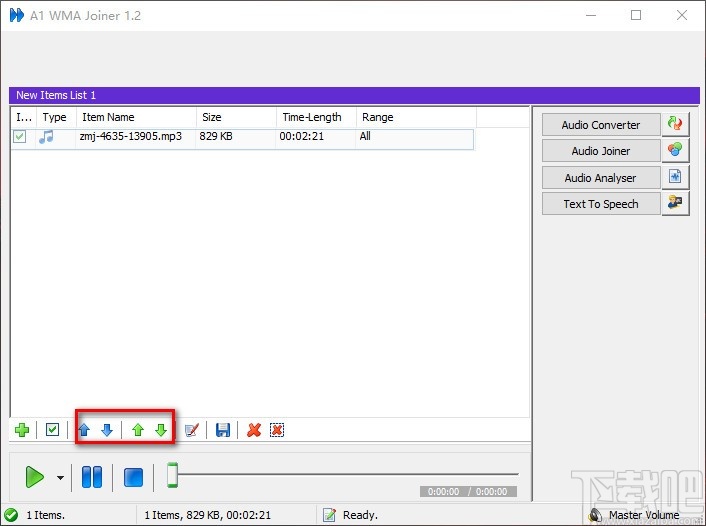
Task: Click the Audio Analyser document icon
Action: 675,177
